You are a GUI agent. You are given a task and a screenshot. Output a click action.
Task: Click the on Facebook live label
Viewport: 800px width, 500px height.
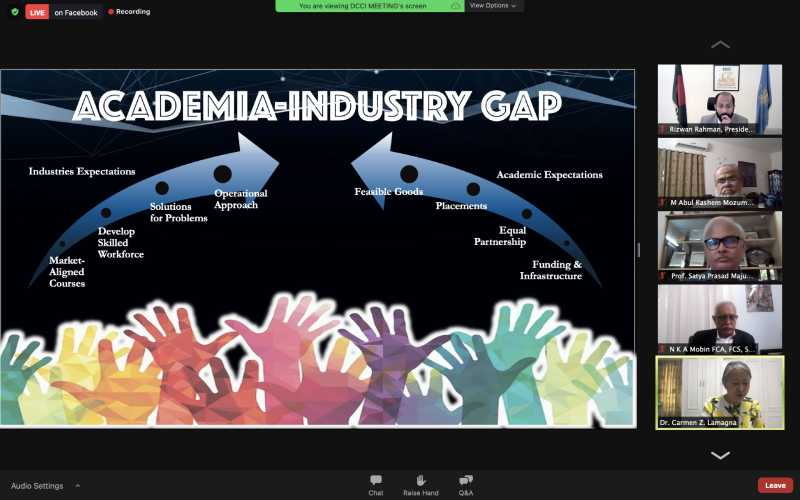coord(76,12)
